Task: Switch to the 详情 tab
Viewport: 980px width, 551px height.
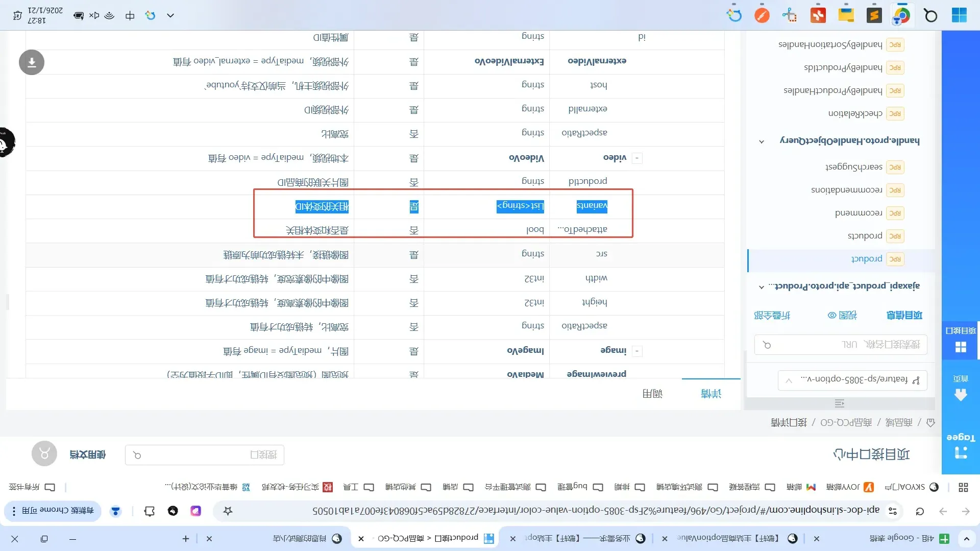Action: 710,394
